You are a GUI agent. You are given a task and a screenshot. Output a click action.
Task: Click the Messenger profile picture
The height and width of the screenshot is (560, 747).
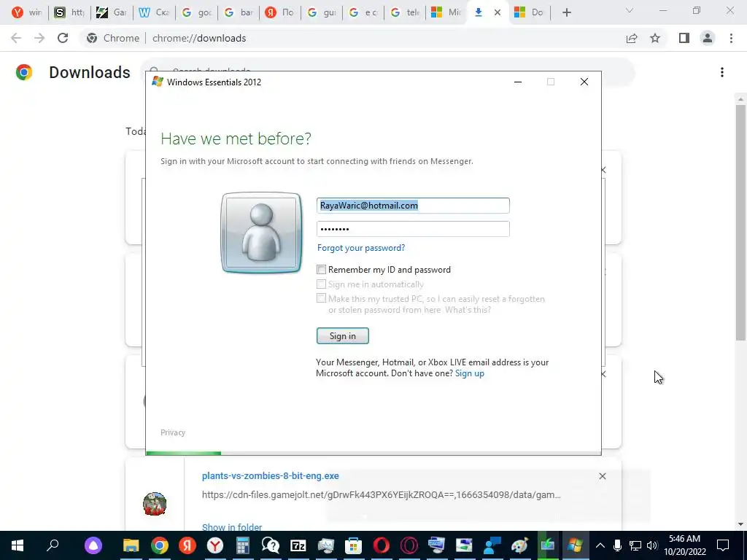tap(262, 233)
